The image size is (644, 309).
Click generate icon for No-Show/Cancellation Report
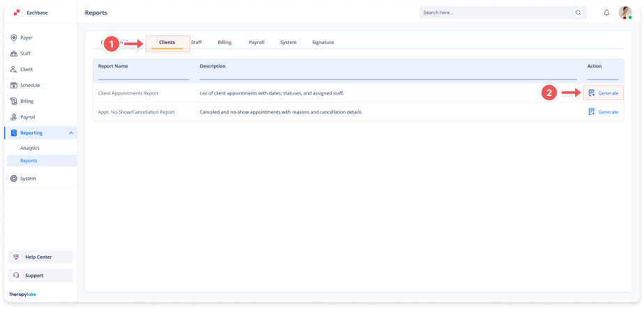(592, 111)
